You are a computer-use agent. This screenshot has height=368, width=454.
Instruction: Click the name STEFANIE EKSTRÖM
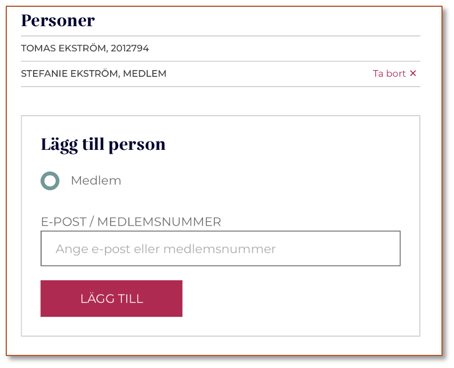point(70,74)
